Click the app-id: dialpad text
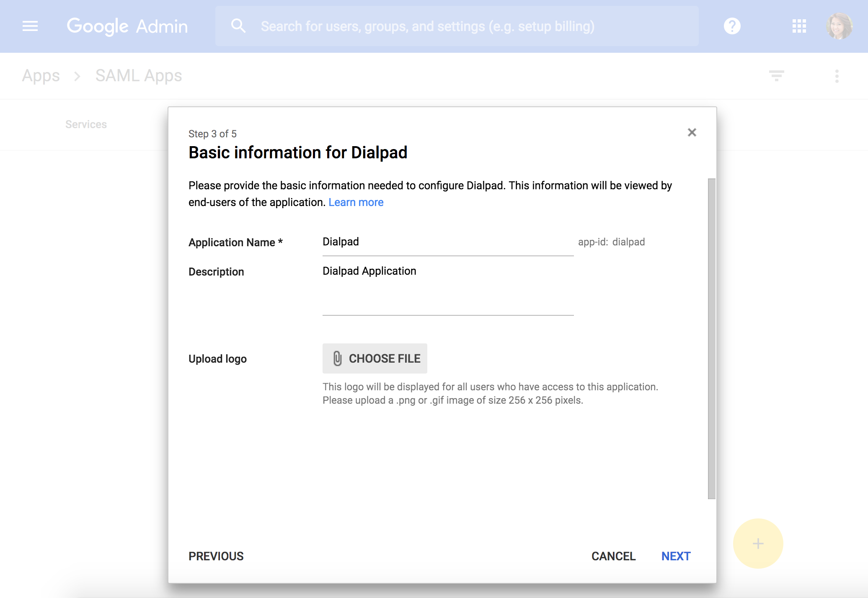The image size is (868, 598). 611,242
